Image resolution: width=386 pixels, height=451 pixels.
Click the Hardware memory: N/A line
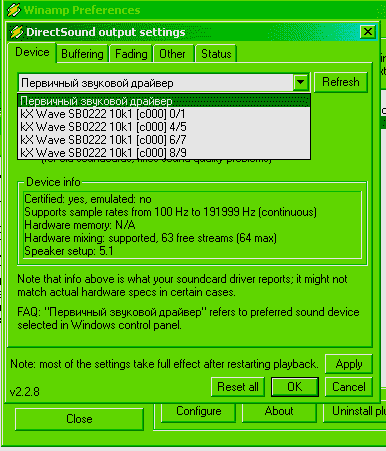80,225
